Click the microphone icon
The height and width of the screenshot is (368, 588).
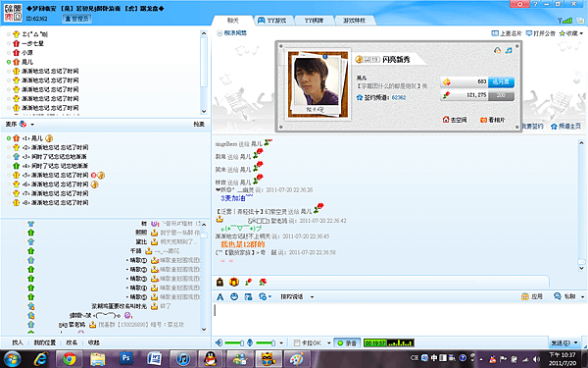pyautogui.click(x=250, y=342)
